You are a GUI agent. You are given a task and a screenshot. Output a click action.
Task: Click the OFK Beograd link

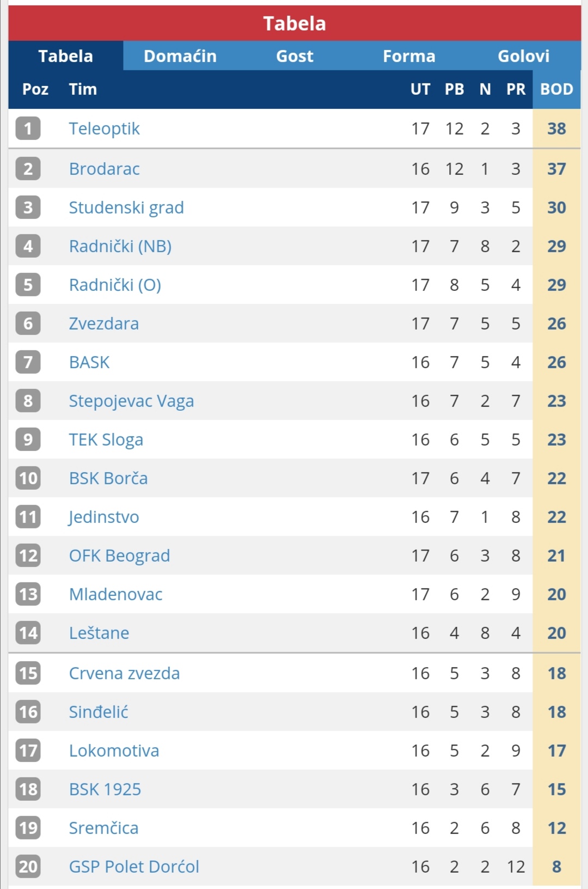pos(119,556)
